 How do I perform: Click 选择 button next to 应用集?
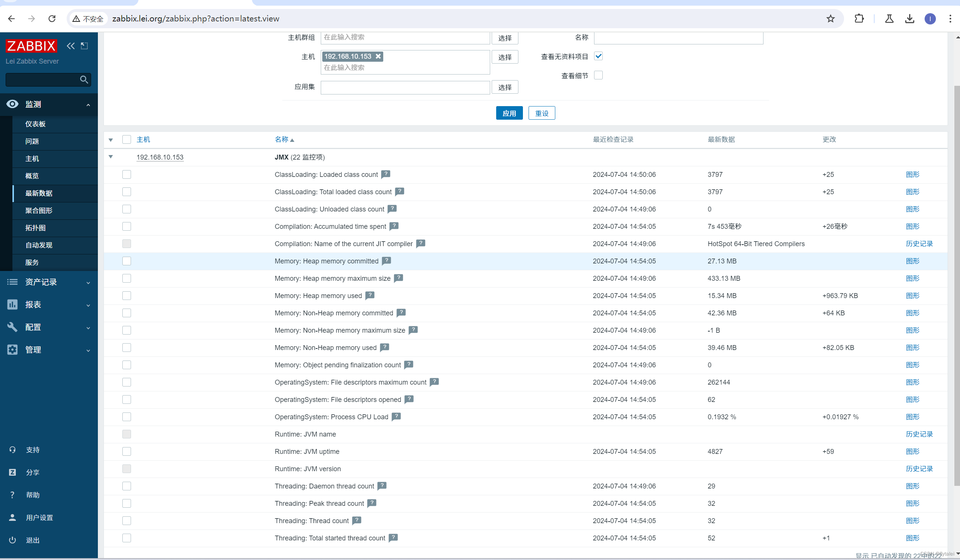point(505,87)
